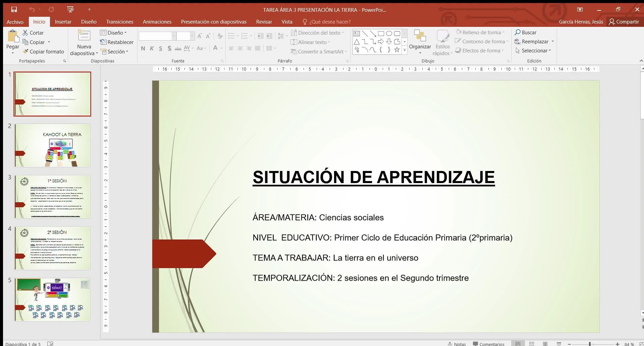
Task: Toggle bold (N) formatting
Action: (143, 48)
